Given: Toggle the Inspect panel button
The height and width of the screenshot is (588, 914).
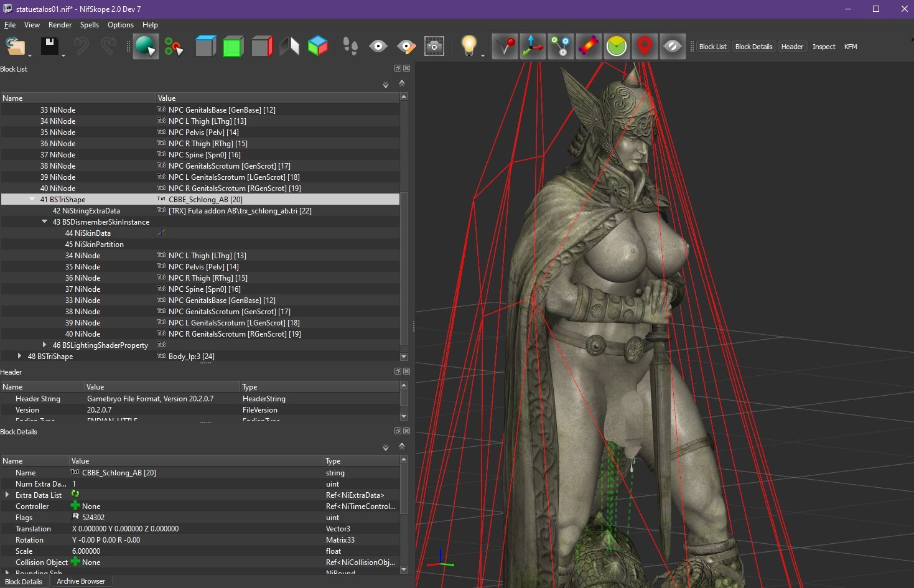Looking at the screenshot, I should 824,47.
